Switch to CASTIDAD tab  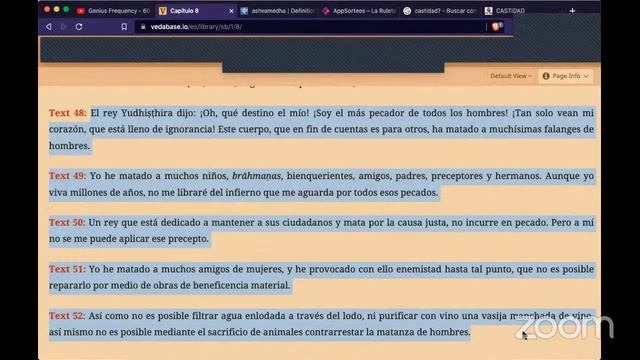[x=505, y=11]
